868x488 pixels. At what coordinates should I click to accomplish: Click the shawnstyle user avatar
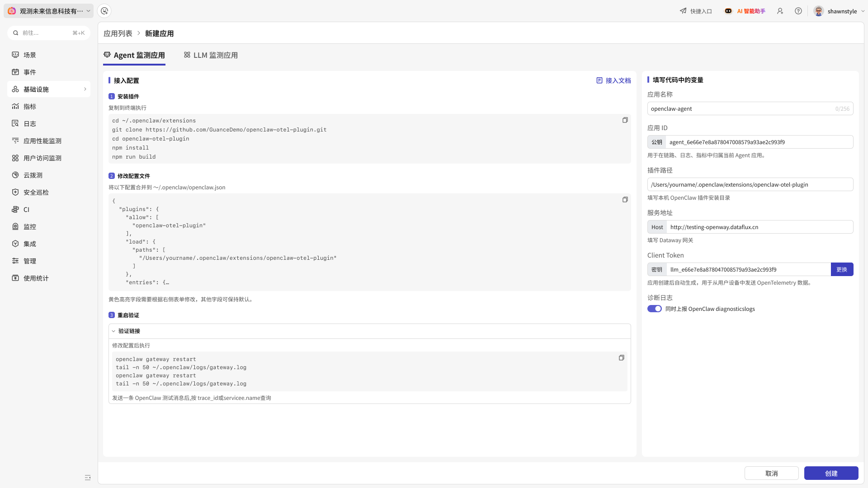click(x=819, y=11)
